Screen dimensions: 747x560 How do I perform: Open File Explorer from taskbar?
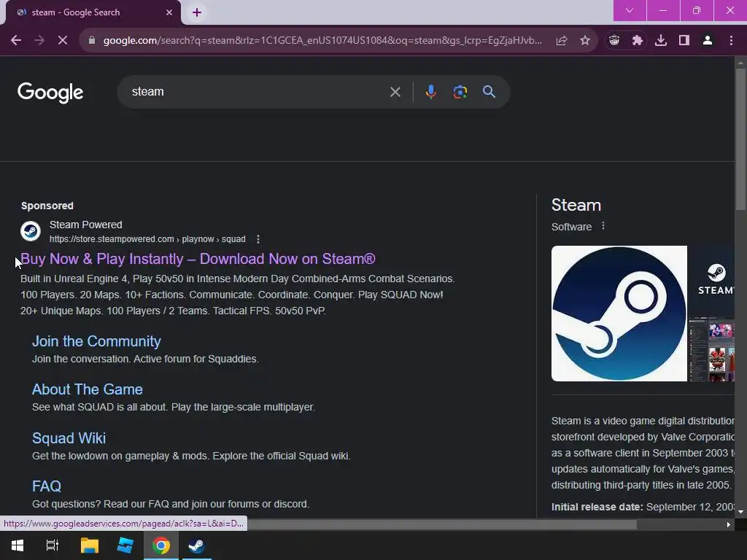tap(89, 545)
